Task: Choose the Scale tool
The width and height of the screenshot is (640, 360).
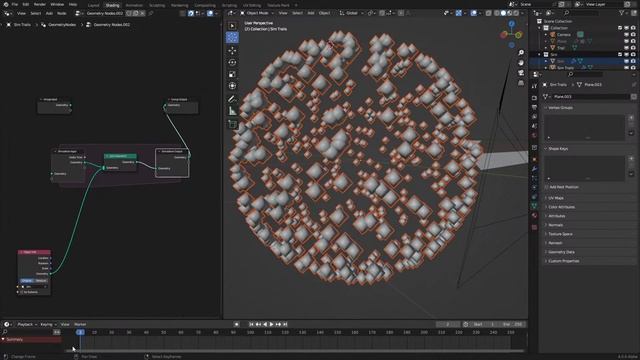Action: click(232, 74)
